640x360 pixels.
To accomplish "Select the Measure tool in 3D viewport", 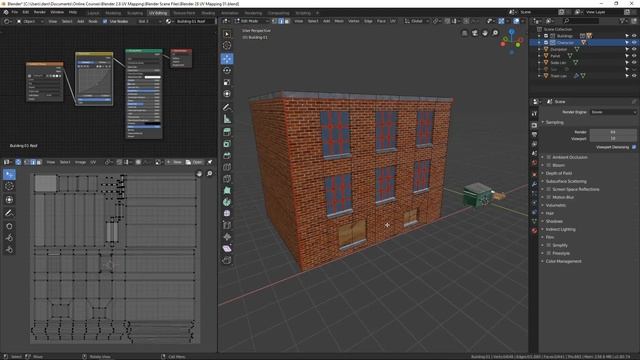I will (227, 119).
